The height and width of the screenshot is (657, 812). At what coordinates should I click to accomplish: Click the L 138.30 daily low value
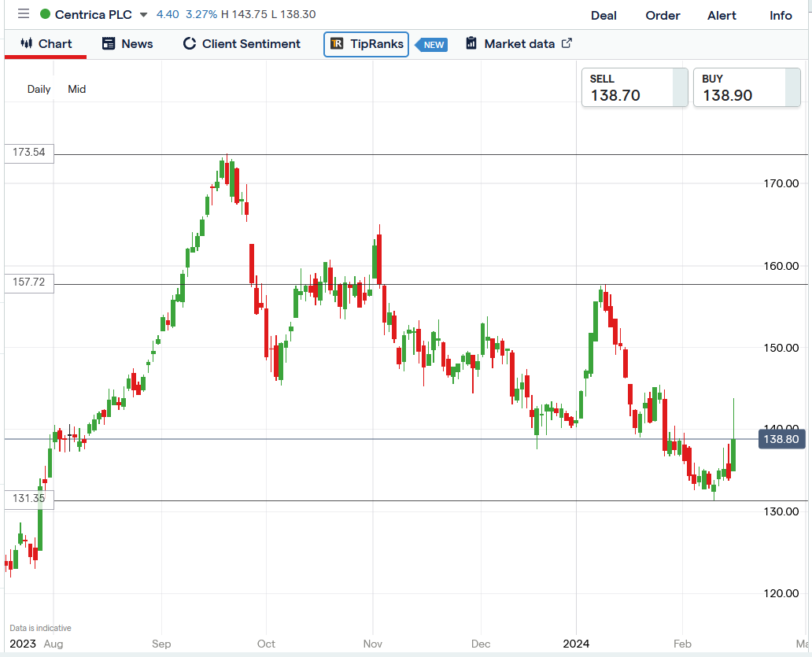(x=293, y=14)
